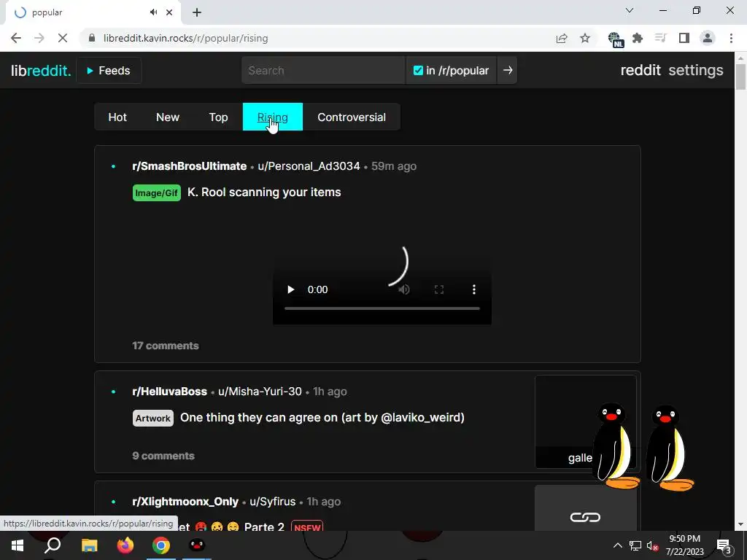The width and height of the screenshot is (747, 560).
Task: Open the NL VPN extension icon
Action: tap(616, 39)
